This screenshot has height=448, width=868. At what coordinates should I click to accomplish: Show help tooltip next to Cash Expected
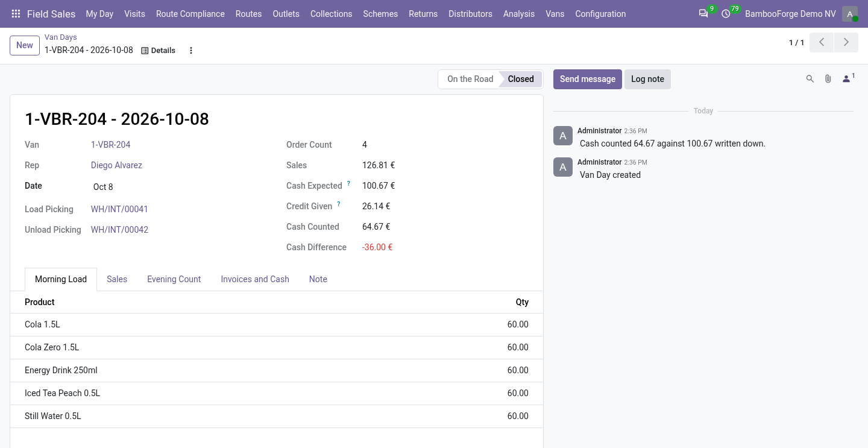(348, 183)
